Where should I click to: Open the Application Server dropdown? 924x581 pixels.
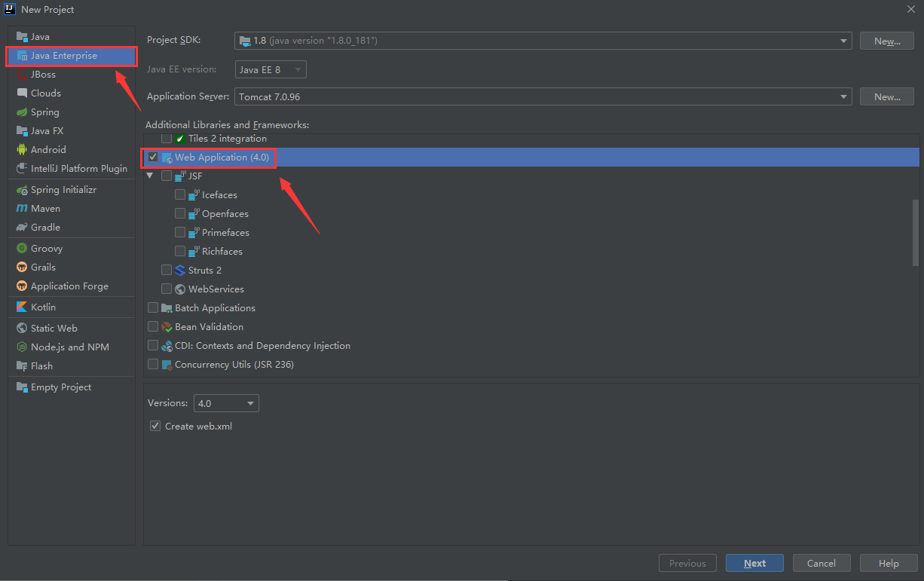click(543, 97)
